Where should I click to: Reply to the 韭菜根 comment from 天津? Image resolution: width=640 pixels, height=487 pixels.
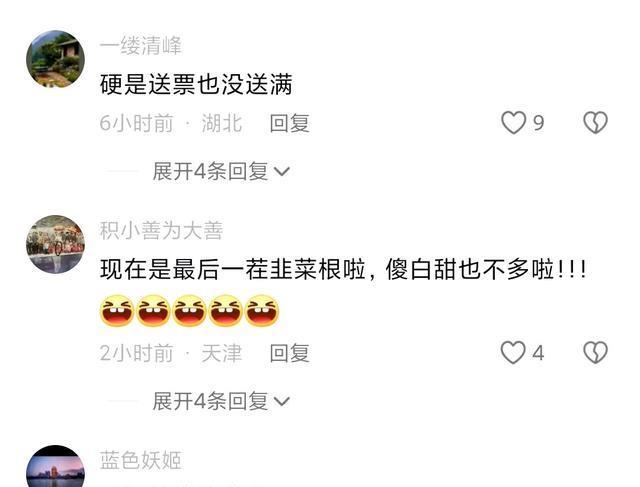coord(289,353)
